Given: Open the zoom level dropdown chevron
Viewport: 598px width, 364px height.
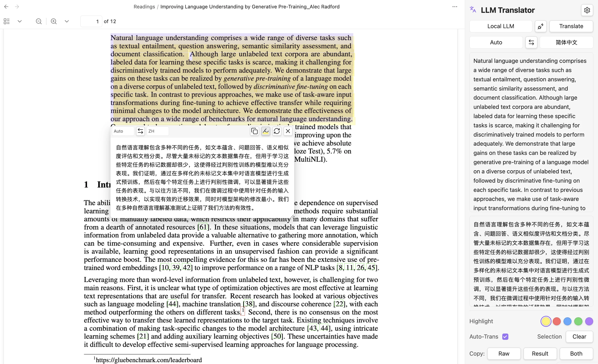Looking at the screenshot, I should point(67,21).
